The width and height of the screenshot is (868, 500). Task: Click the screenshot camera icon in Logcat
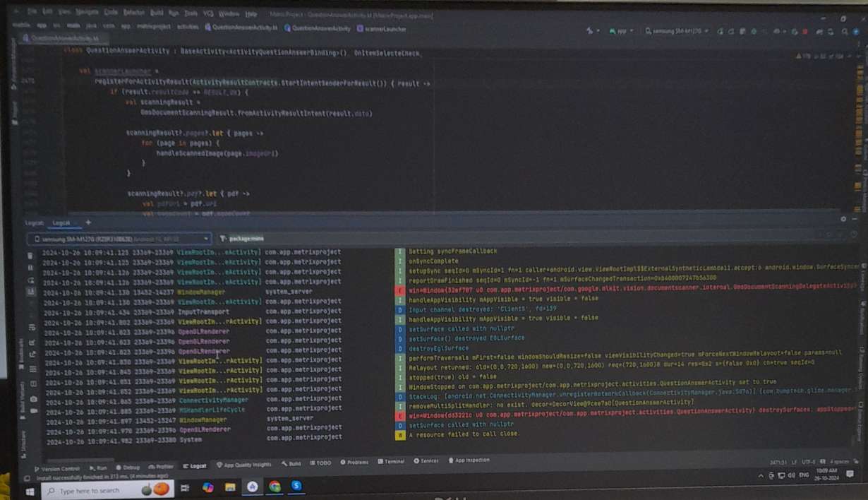(x=33, y=399)
